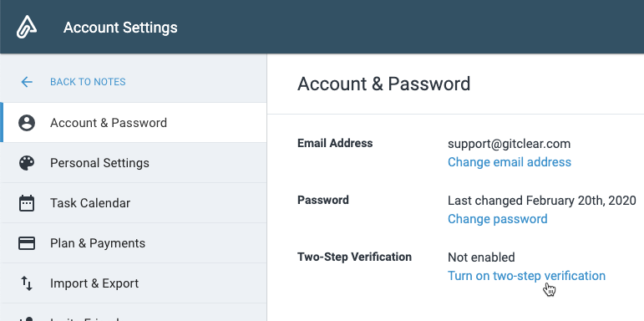The image size is (644, 321).
Task: Open the Account & Password menu label
Action: coord(109,123)
